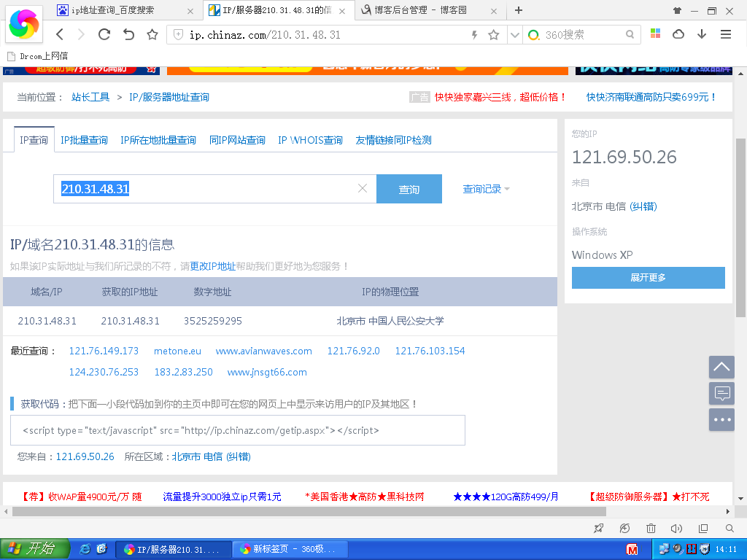Open the feedback comment floating icon
This screenshot has width=747, height=560.
coord(721,393)
